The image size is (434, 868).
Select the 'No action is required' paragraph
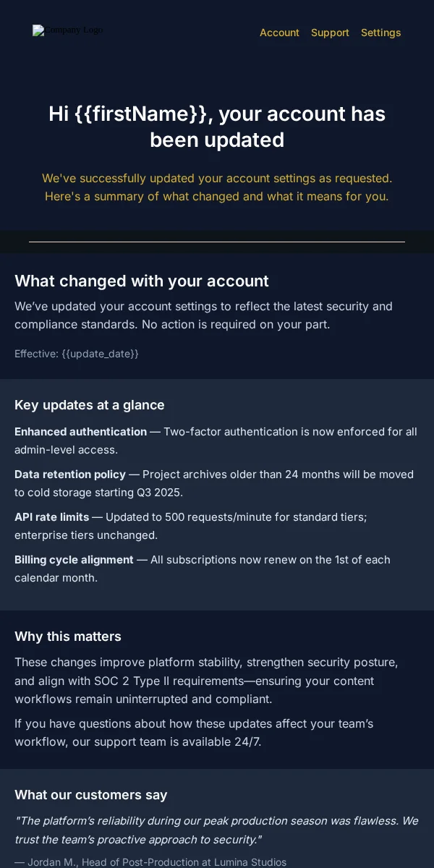pyautogui.click(x=203, y=315)
